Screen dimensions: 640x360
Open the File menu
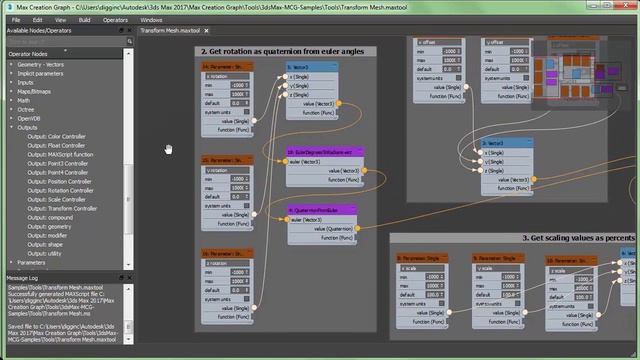(x=16, y=20)
